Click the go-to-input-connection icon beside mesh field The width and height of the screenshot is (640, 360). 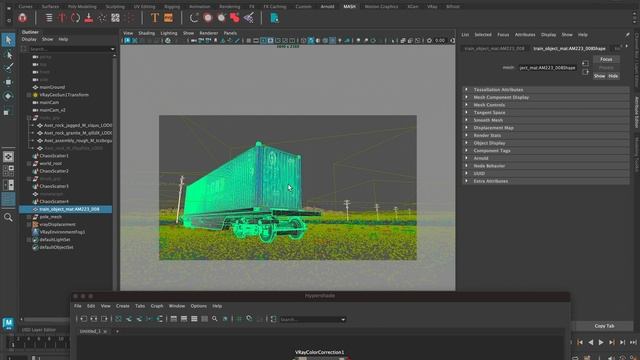(x=585, y=63)
